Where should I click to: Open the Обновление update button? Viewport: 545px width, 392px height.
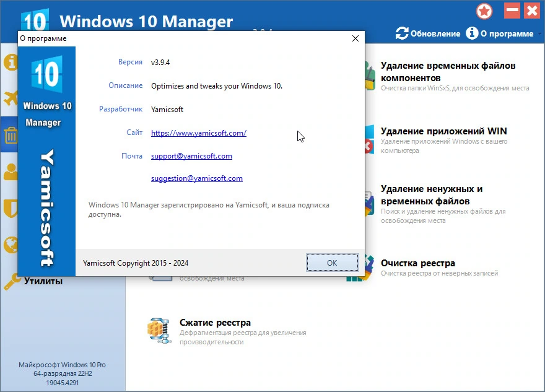coord(428,33)
